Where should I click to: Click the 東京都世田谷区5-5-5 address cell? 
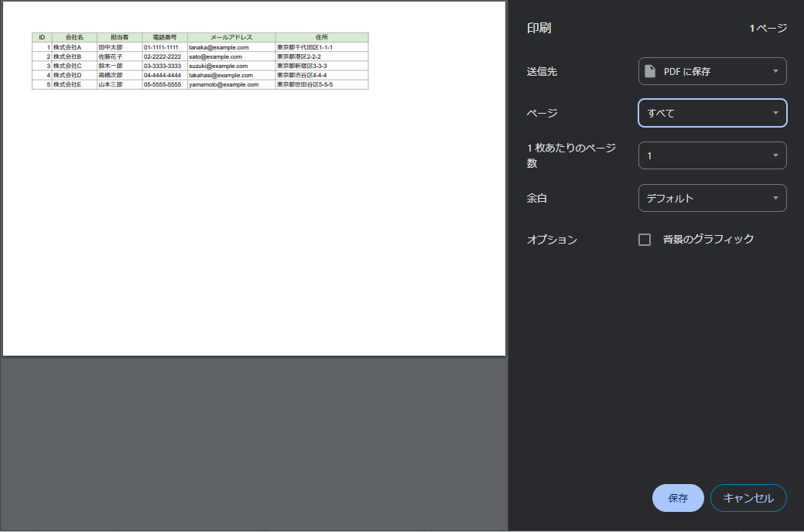(322, 84)
